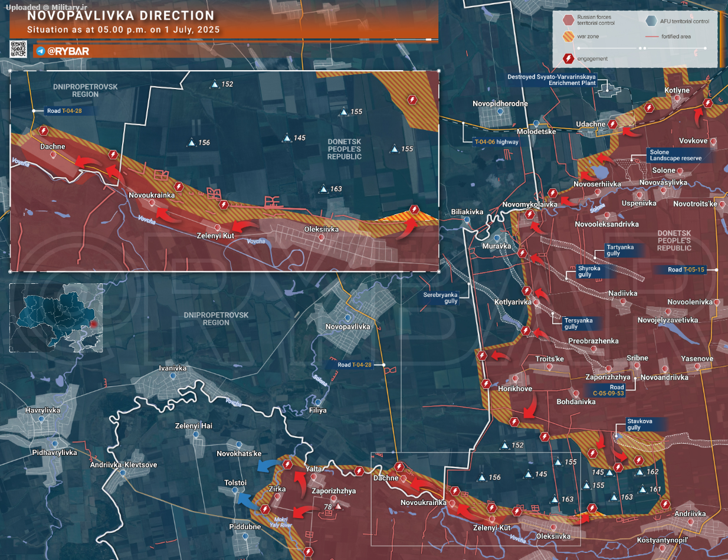The width and height of the screenshot is (728, 560).
Task: Click the T-04-06 highway tag
Action: pyautogui.click(x=497, y=142)
